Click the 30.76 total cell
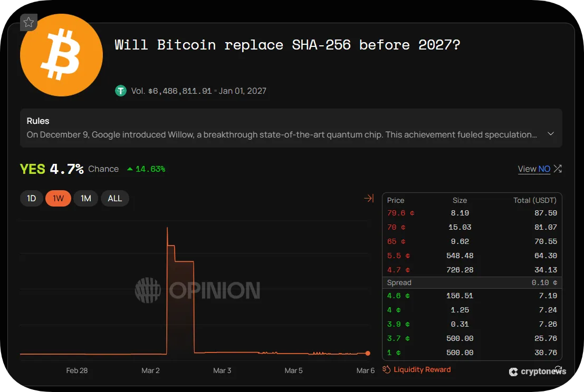This screenshot has height=392, width=584. point(545,352)
